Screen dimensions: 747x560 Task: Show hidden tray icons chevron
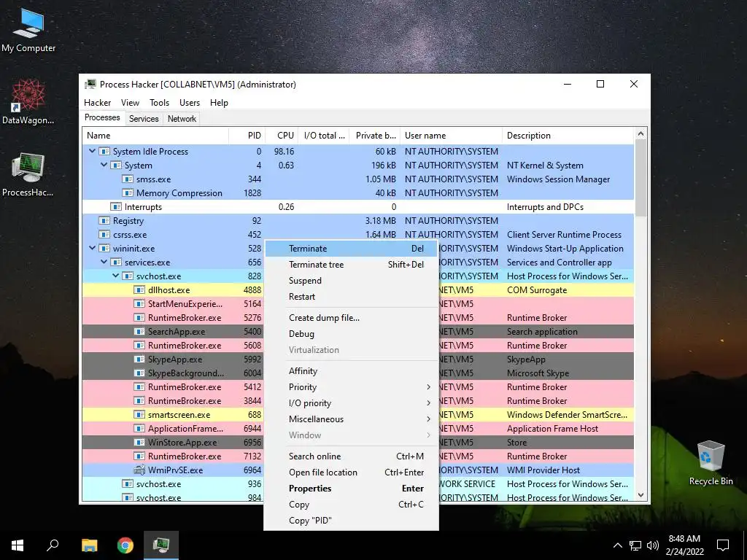click(x=617, y=545)
